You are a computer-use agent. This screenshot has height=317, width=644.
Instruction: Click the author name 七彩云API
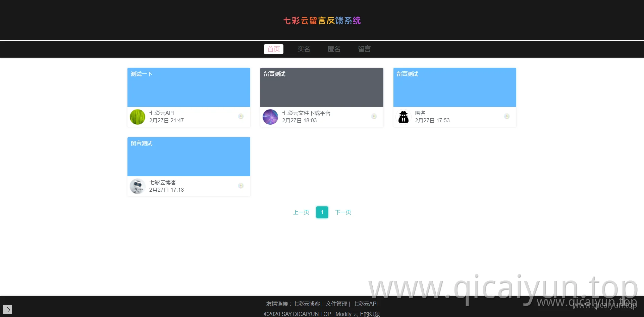(162, 113)
